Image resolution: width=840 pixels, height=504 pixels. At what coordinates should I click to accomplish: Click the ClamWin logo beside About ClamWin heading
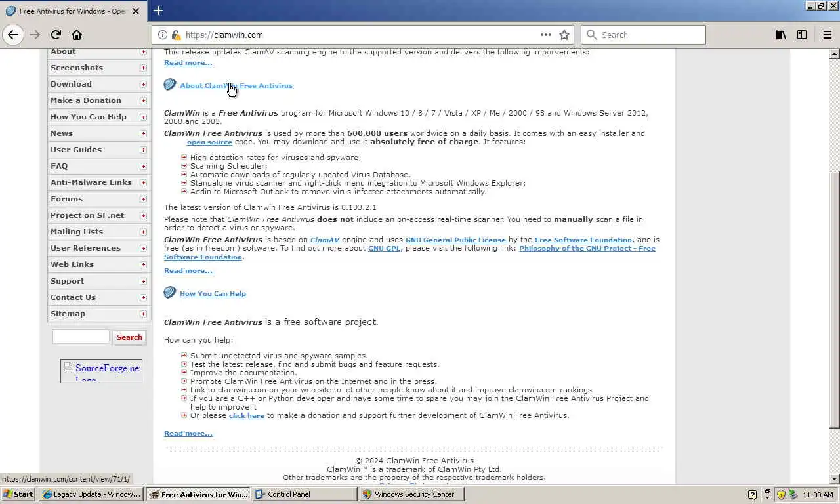pyautogui.click(x=170, y=85)
